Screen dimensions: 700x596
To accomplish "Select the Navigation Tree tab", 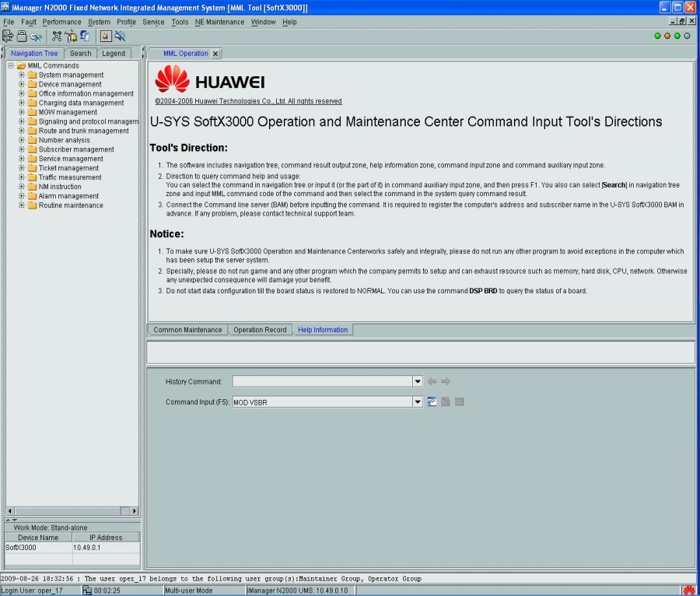I will pos(34,53).
